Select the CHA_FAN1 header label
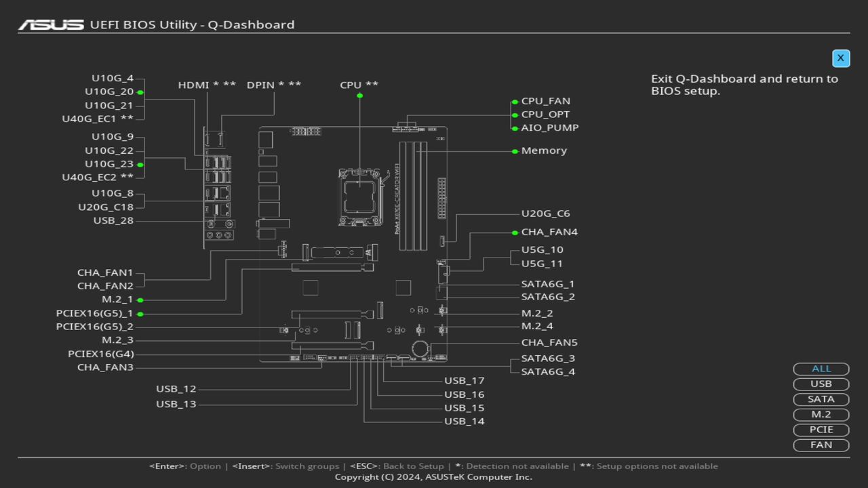The width and height of the screenshot is (868, 488). [105, 273]
